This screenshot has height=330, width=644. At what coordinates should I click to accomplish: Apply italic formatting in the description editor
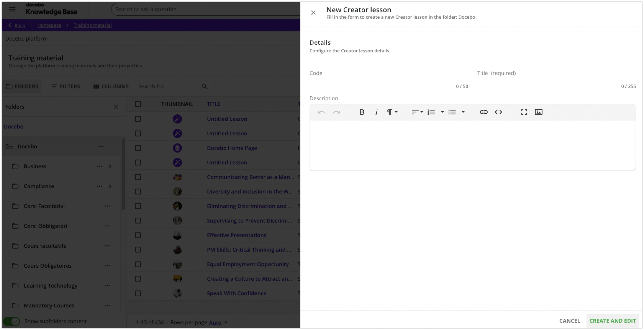click(376, 112)
